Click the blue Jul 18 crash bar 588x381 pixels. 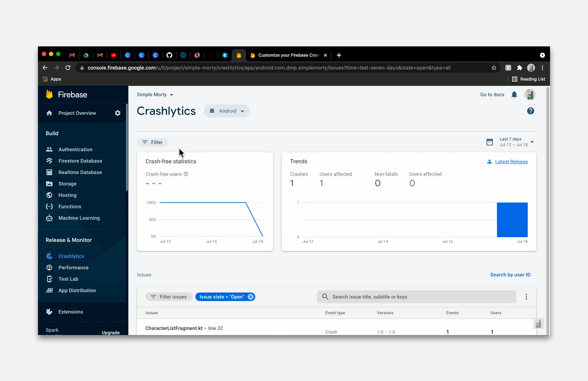[512, 220]
